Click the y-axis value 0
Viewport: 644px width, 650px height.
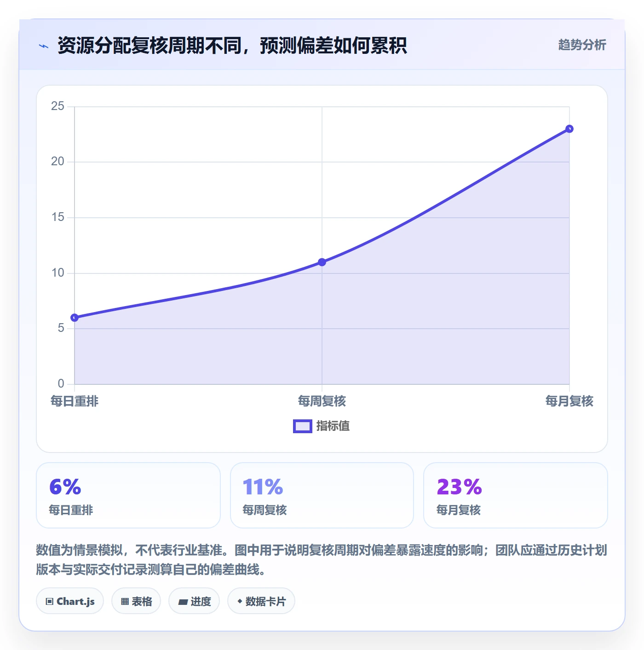click(61, 383)
